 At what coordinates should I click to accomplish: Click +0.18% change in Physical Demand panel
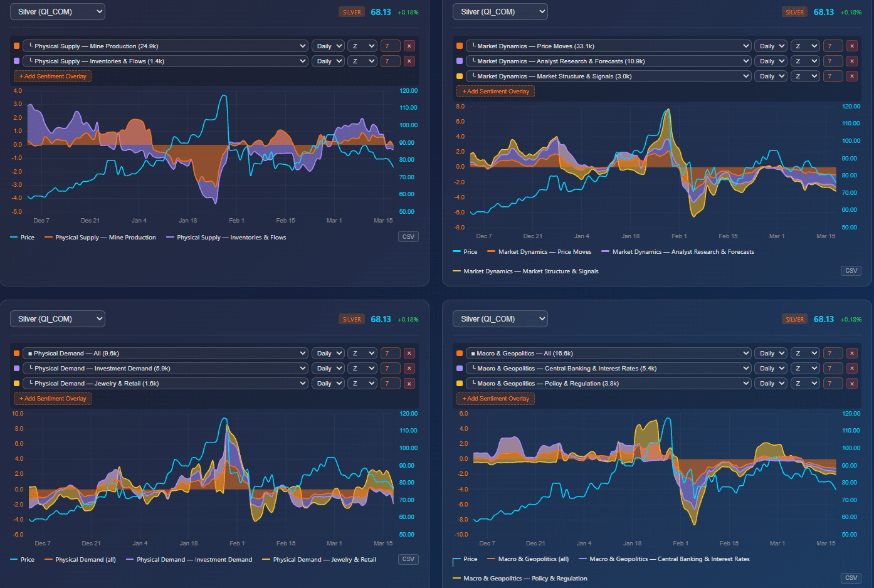[408, 320]
